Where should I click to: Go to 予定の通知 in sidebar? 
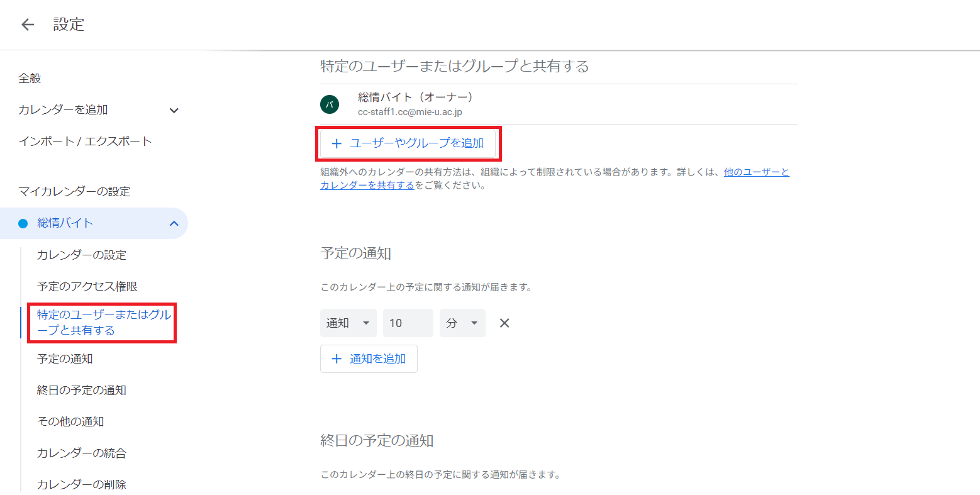[65, 359]
